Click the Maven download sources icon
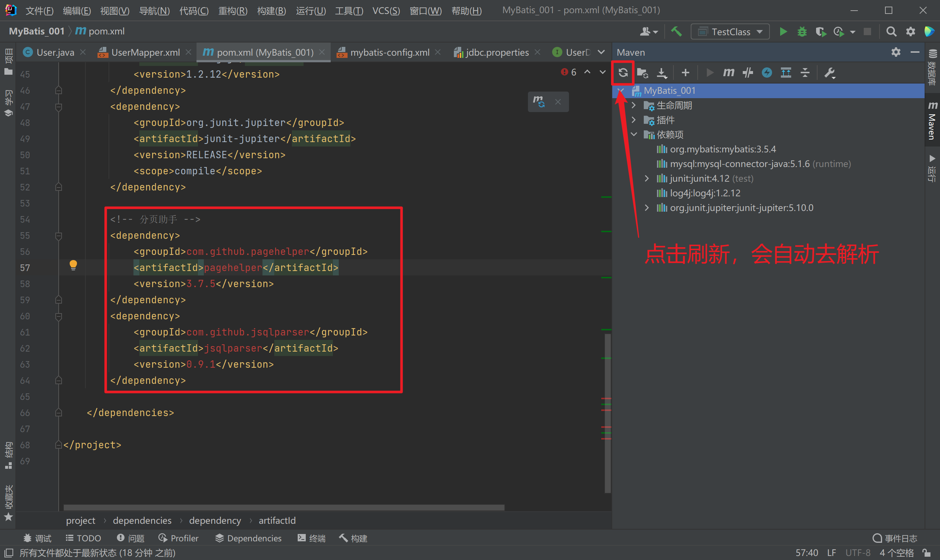The width and height of the screenshot is (940, 560). (662, 73)
